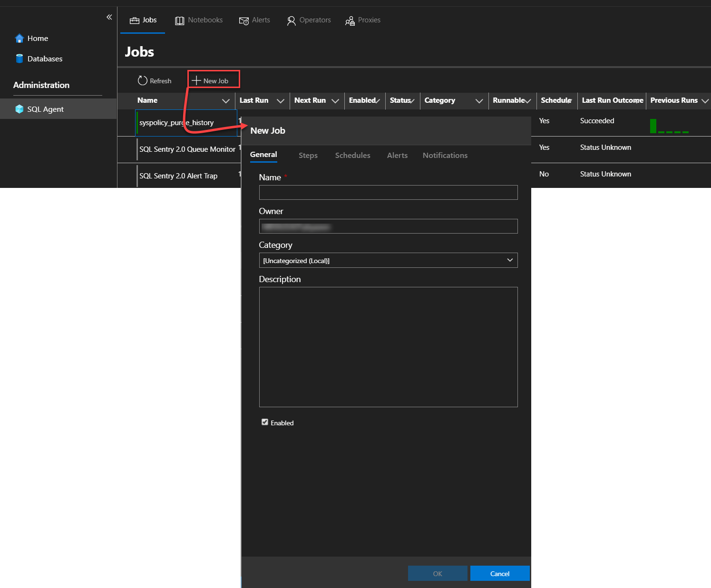Open the Operators person icon tab
Viewport: 711px width, 588px height.
coord(291,20)
